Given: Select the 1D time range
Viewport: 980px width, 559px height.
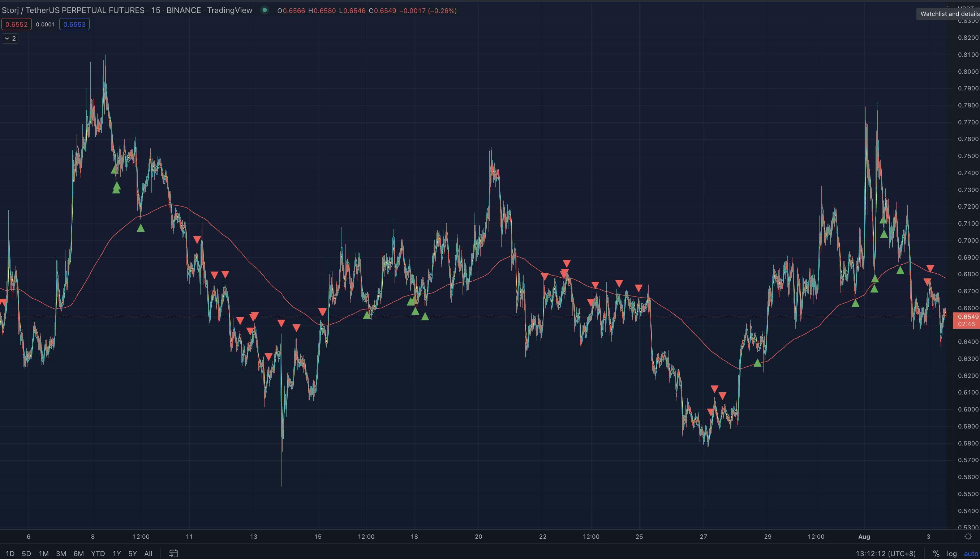Looking at the screenshot, I should pyautogui.click(x=10, y=553).
